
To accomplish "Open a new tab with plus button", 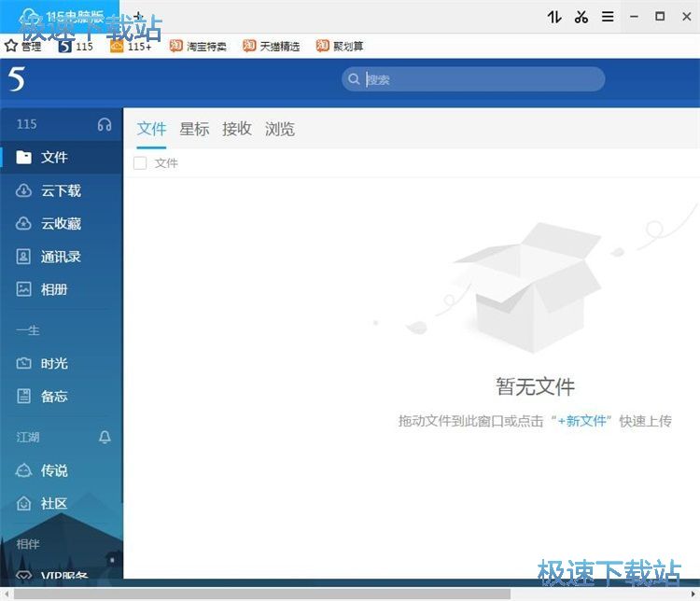I will click(x=138, y=17).
